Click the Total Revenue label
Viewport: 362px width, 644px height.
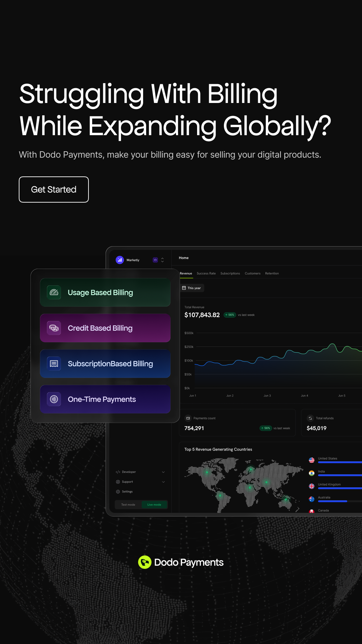pyautogui.click(x=194, y=307)
